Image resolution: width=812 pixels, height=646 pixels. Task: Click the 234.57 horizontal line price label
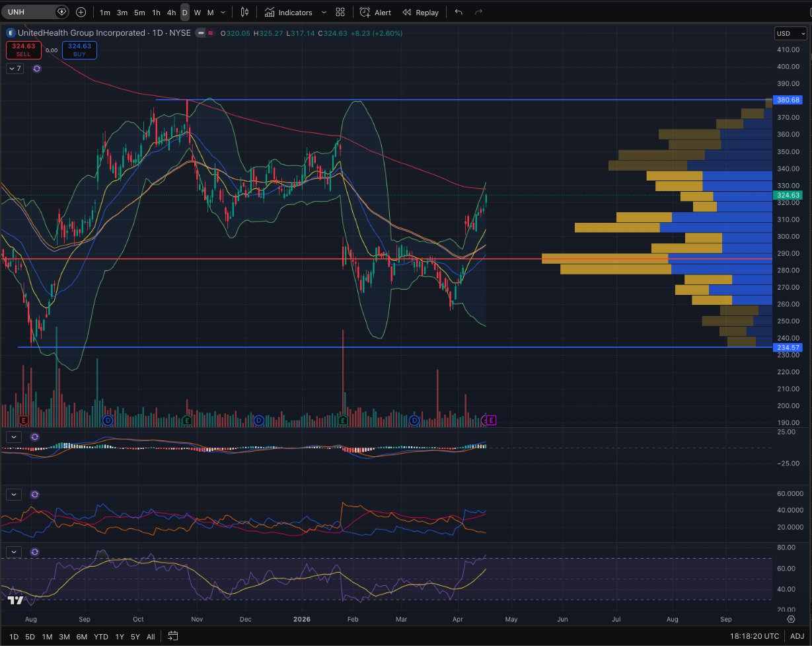pyautogui.click(x=788, y=347)
